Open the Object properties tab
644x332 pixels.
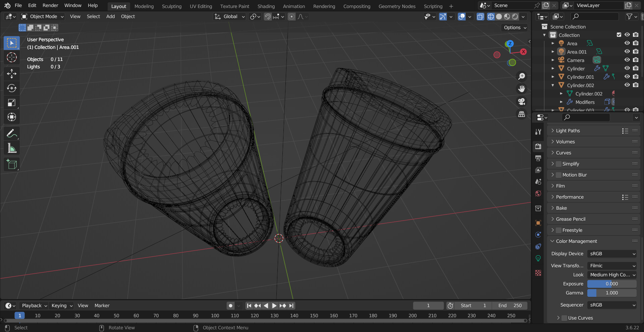coord(538,223)
